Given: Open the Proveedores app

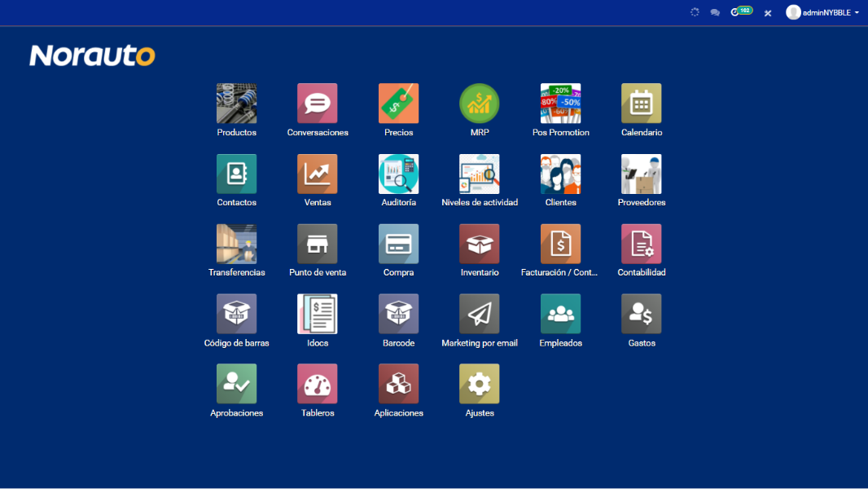Looking at the screenshot, I should [x=642, y=174].
